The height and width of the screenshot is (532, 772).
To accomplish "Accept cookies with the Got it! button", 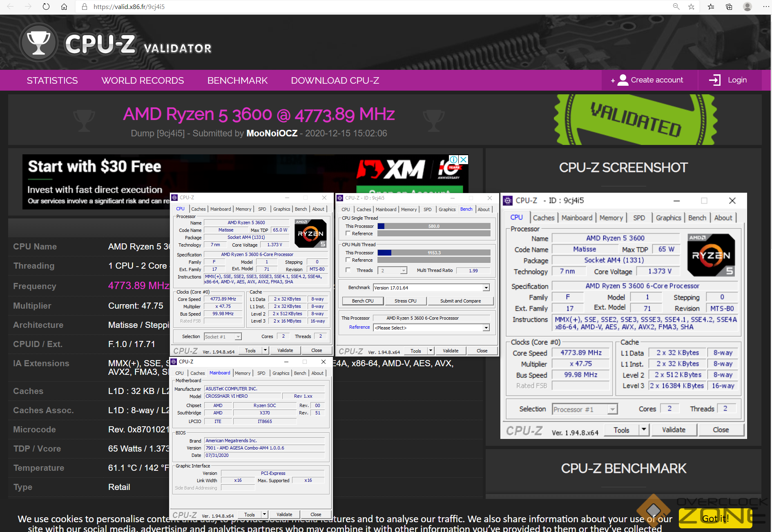I will [x=716, y=519].
